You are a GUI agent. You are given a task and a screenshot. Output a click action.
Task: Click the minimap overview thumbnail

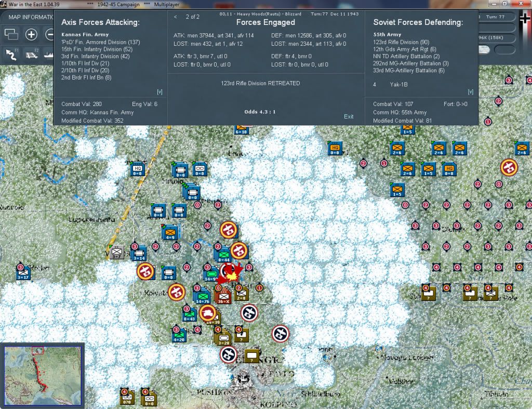[43, 376]
